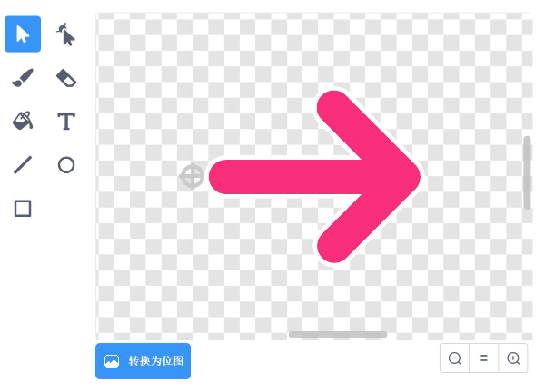Click the horizontal scrollbar thumb

click(x=338, y=335)
